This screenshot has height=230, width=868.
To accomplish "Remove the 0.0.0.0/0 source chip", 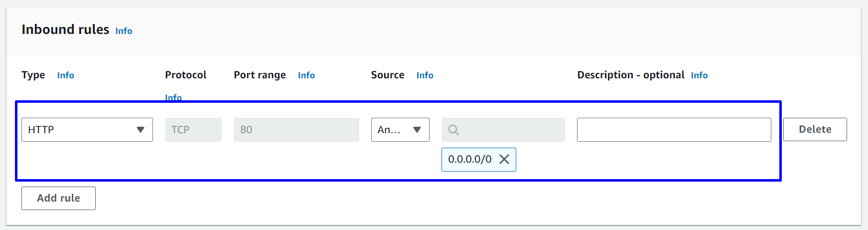I will click(x=504, y=159).
